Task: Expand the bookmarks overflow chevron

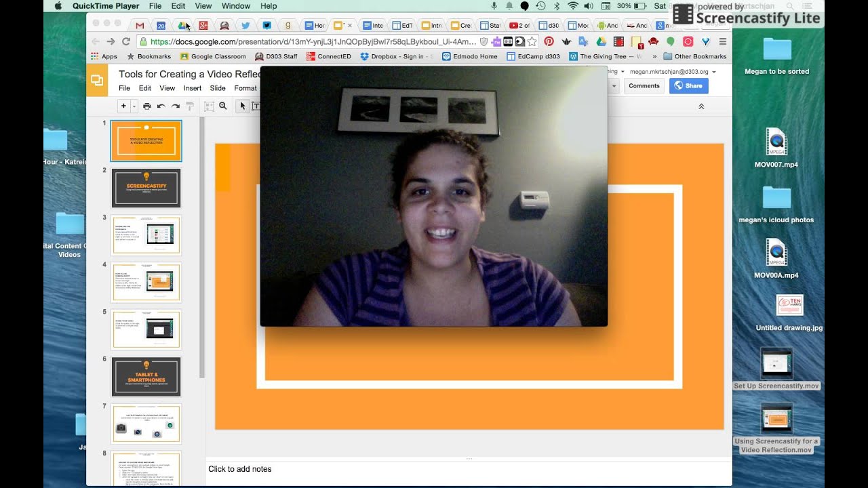Action: pos(654,56)
